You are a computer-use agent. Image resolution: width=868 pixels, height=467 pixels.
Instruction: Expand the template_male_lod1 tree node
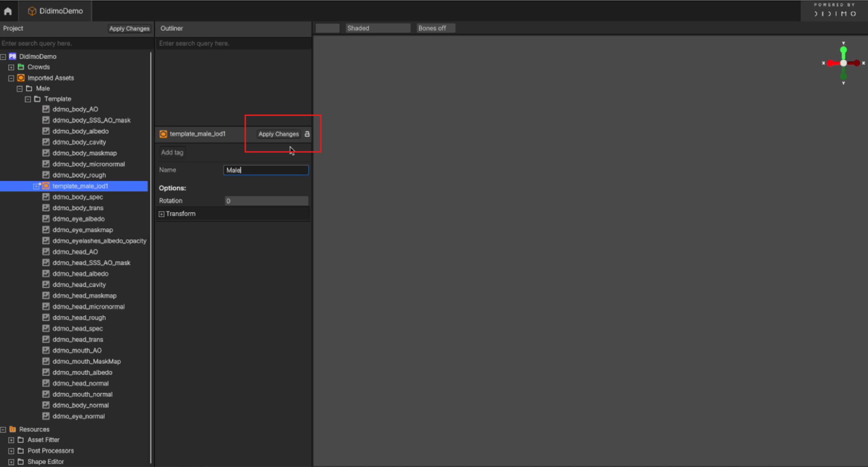click(36, 186)
